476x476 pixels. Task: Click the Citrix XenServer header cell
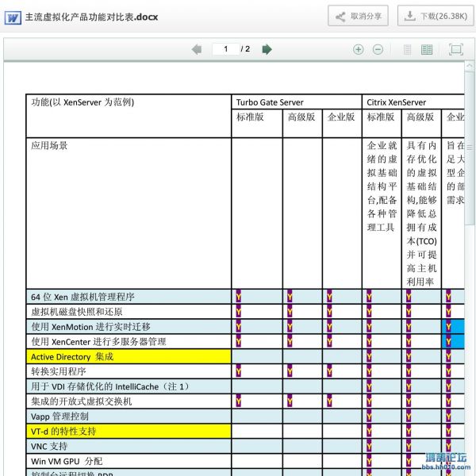coord(413,102)
